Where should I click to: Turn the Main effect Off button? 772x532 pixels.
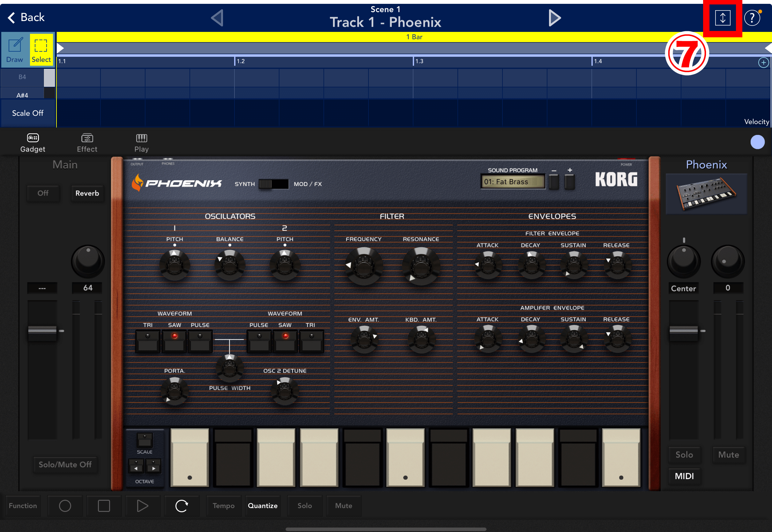(x=43, y=193)
